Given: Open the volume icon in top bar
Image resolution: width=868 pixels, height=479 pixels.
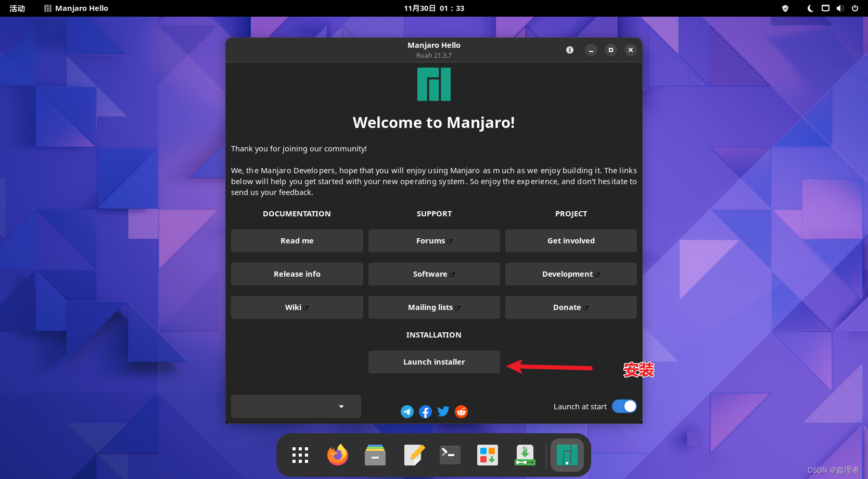Looking at the screenshot, I should [x=840, y=8].
